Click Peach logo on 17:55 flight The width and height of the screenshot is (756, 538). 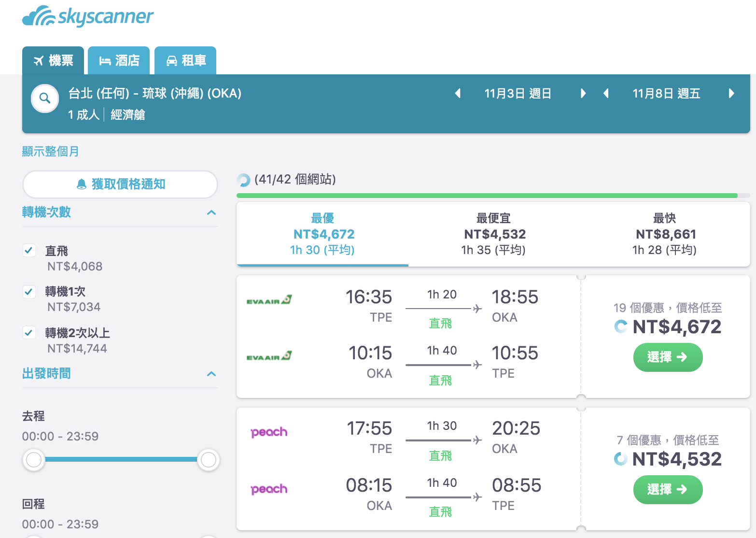269,432
